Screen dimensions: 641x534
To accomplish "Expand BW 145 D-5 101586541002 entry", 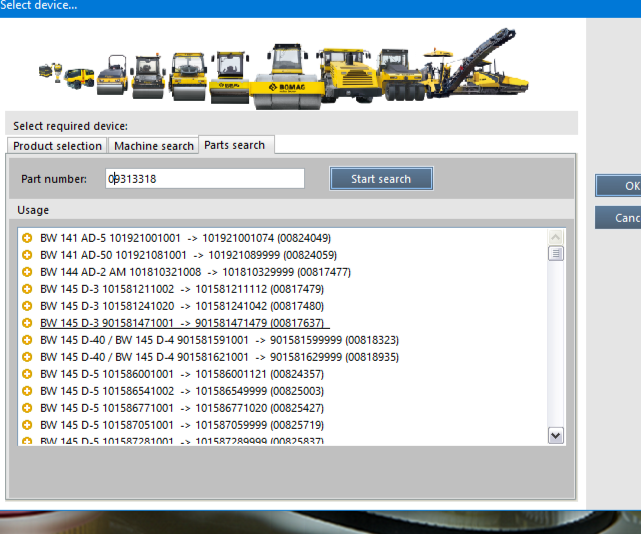I will pyautogui.click(x=27, y=391).
